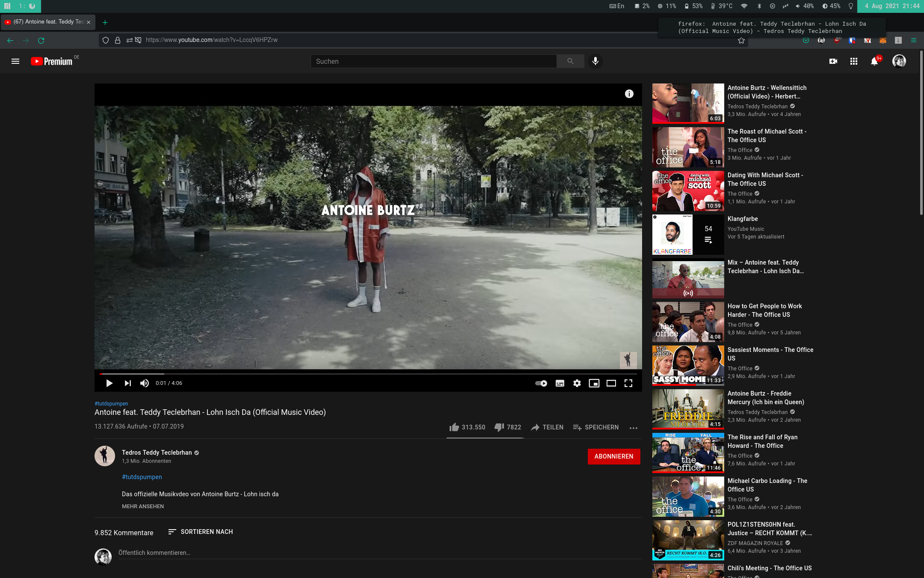Go back in Firefox
This screenshot has height=578, width=924.
point(10,40)
